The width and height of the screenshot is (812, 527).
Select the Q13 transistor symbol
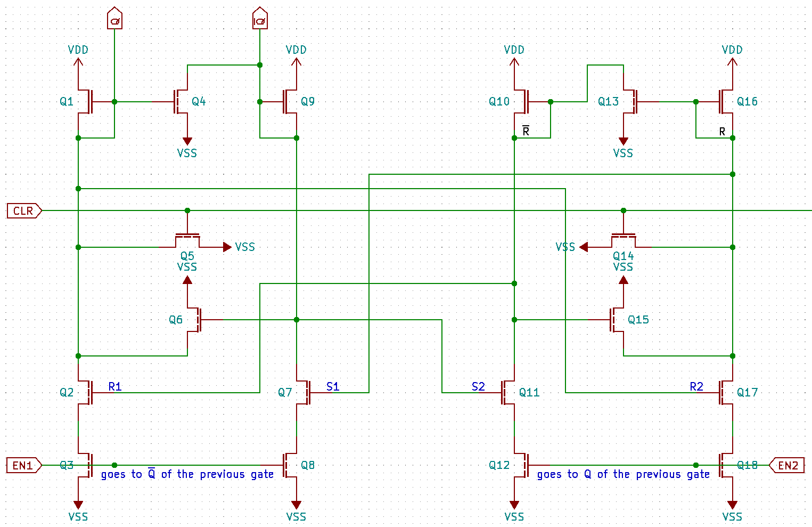[630, 101]
